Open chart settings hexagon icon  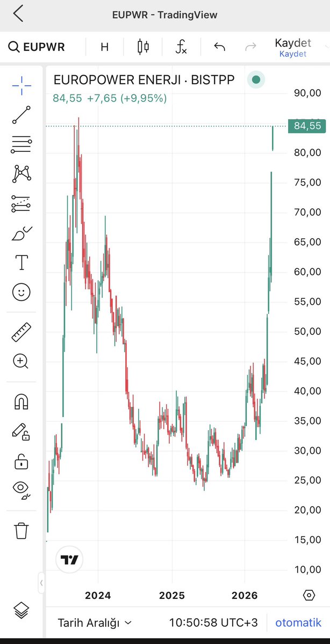309,595
